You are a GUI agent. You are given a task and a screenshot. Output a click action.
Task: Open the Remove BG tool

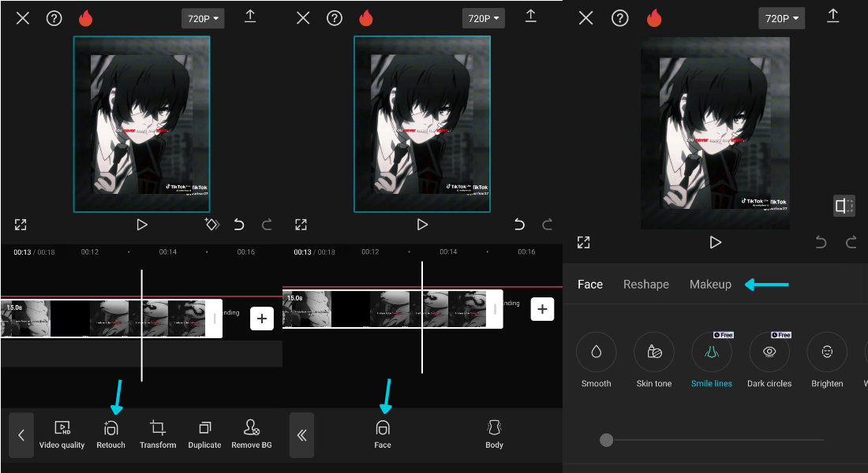click(251, 435)
